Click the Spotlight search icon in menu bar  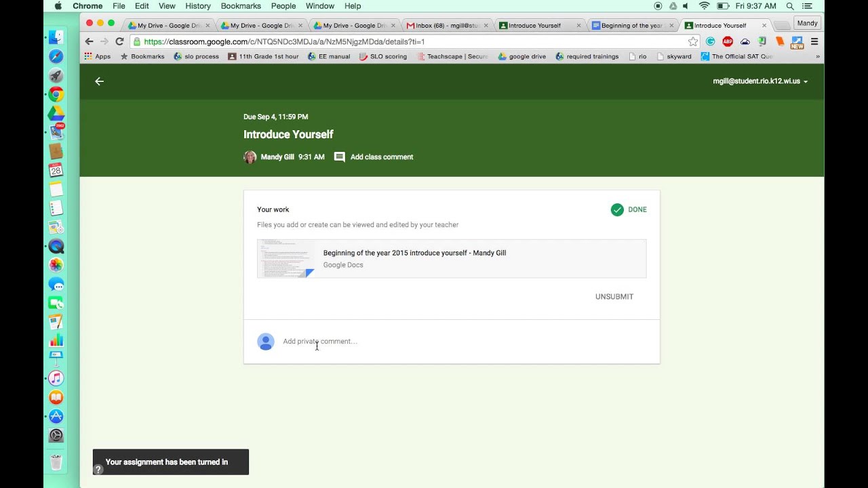(790, 6)
